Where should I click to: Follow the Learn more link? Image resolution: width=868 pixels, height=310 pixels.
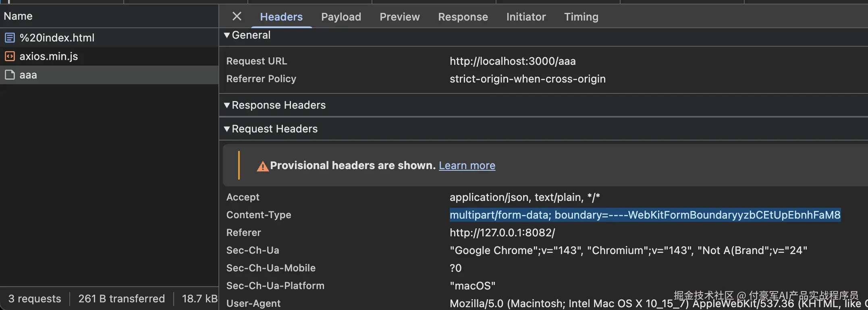pyautogui.click(x=467, y=165)
